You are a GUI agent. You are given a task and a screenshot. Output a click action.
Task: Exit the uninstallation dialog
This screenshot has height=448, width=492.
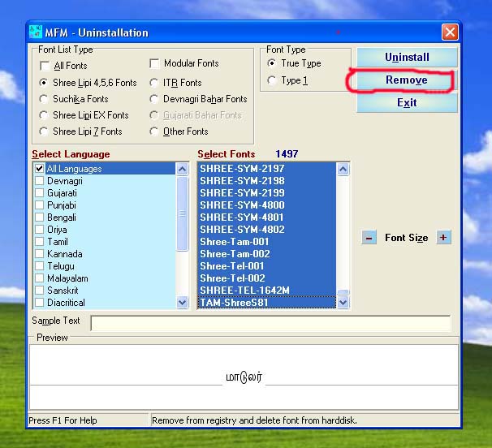click(x=407, y=102)
